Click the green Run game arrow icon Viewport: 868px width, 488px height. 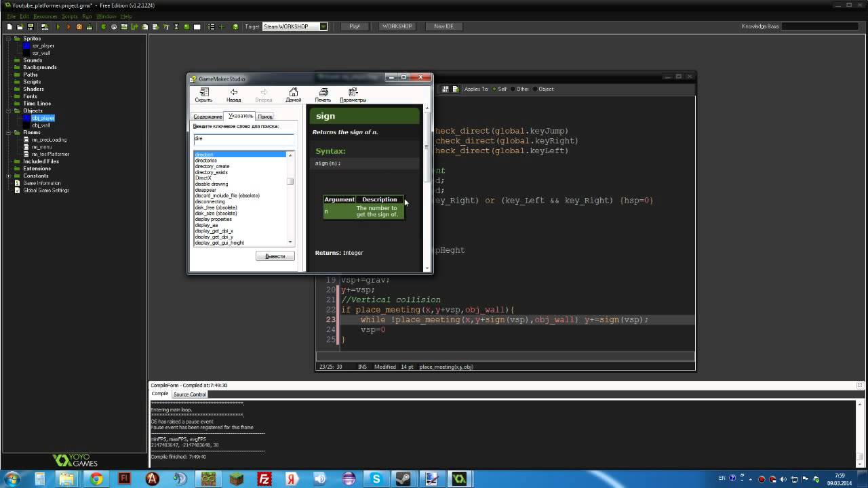click(58, 26)
